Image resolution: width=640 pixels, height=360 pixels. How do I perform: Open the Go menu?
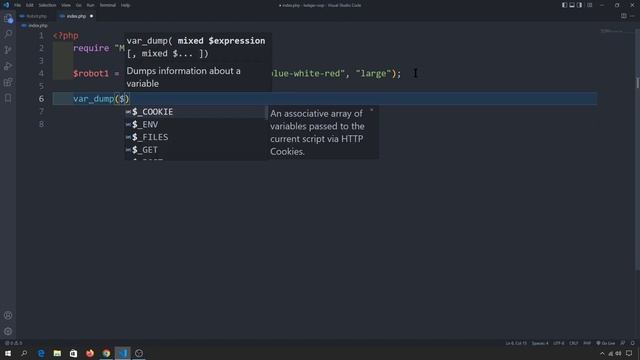pyautogui.click(x=78, y=5)
